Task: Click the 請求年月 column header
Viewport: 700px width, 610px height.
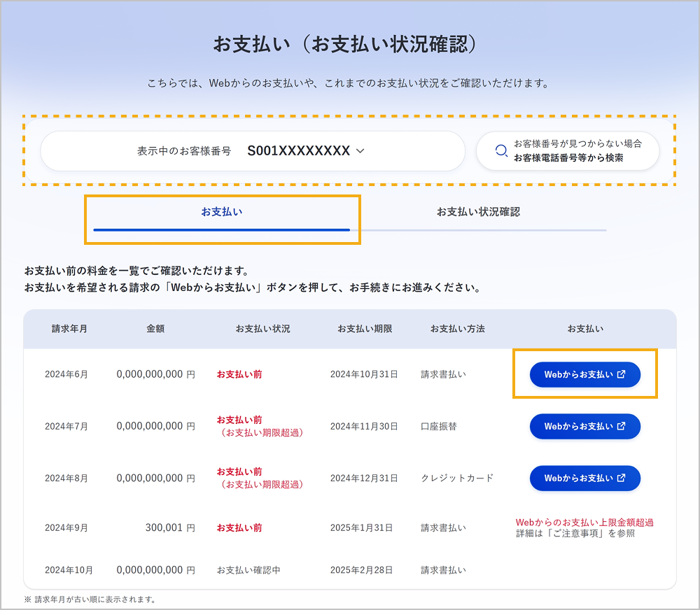Action: pyautogui.click(x=69, y=329)
